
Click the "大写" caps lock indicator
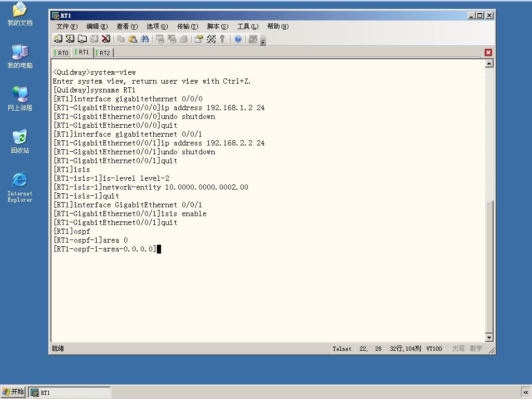458,349
